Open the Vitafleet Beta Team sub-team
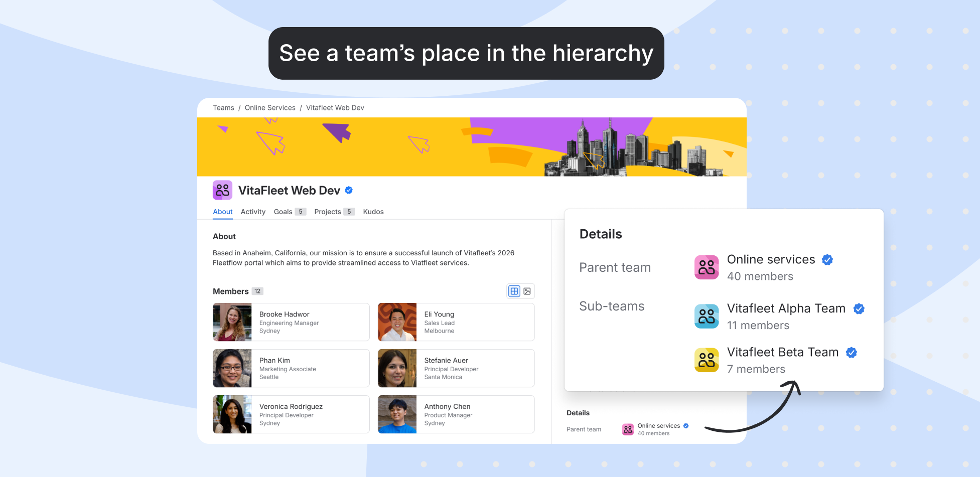The image size is (980, 477). coord(783,352)
